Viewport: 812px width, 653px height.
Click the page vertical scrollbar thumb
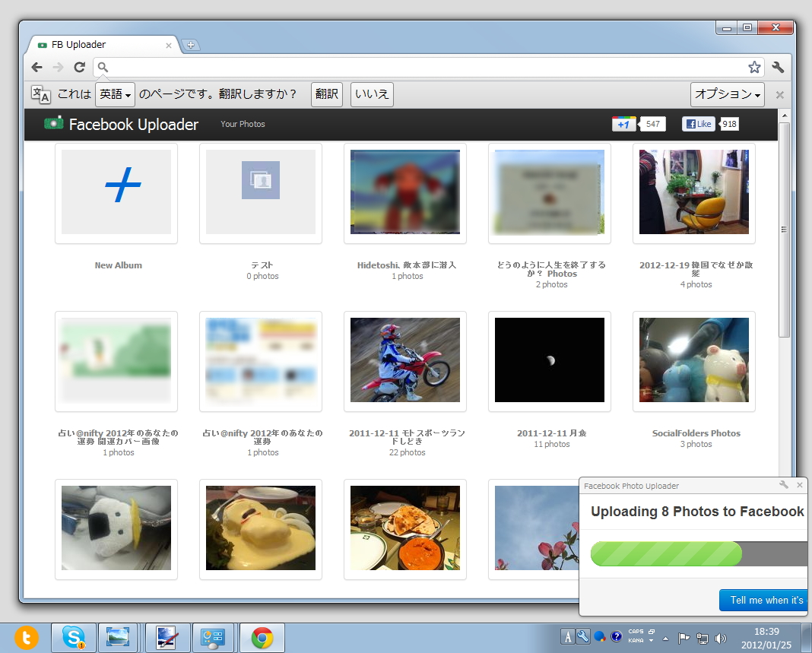tap(784, 230)
